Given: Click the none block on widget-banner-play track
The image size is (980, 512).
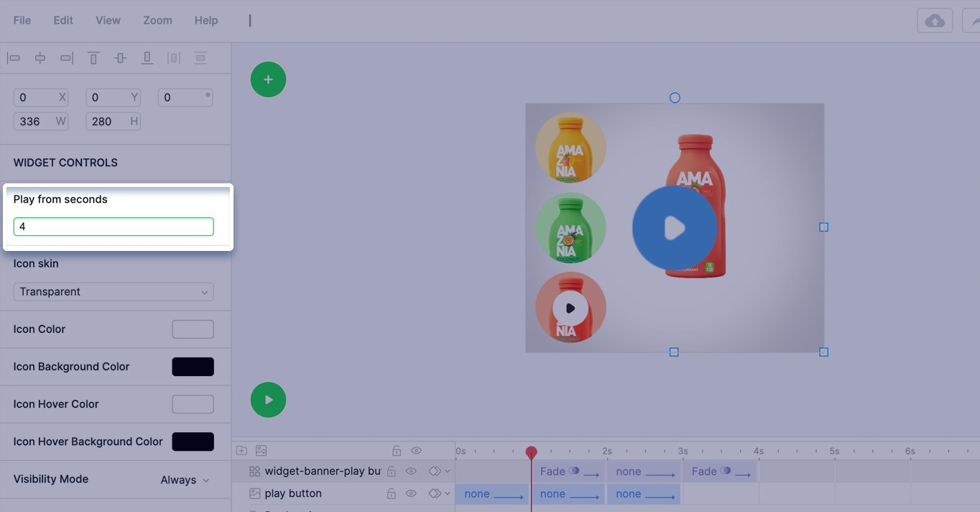Looking at the screenshot, I should point(643,472).
